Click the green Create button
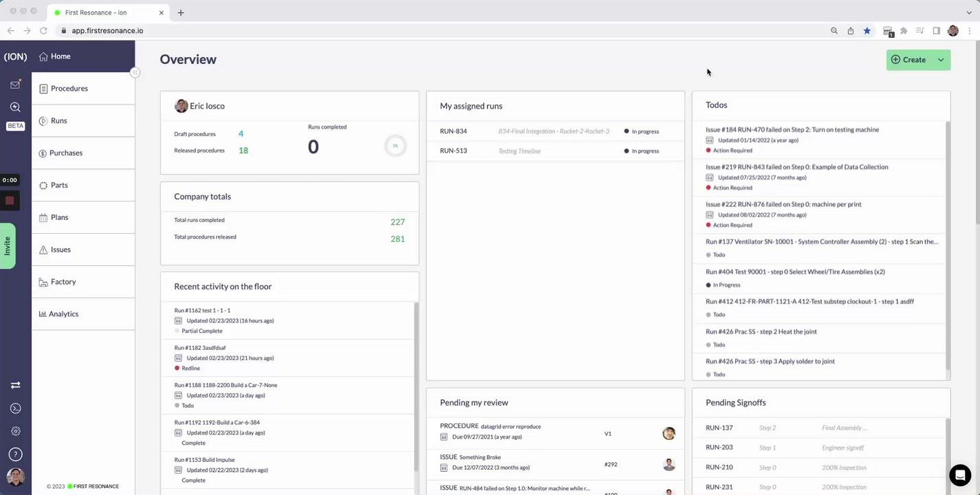980x495 pixels. point(909,60)
